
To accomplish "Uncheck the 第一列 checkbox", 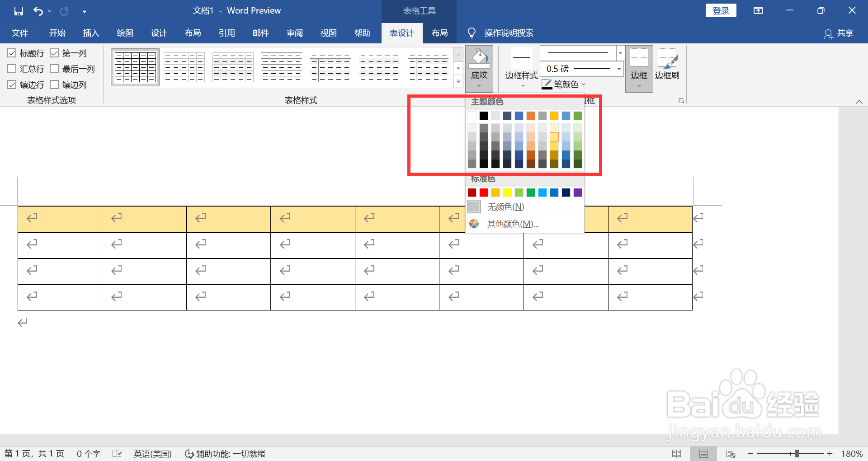I will coord(54,53).
